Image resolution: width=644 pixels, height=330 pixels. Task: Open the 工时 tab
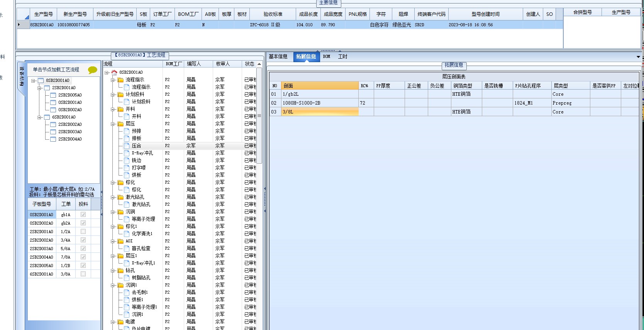pyautogui.click(x=342, y=56)
